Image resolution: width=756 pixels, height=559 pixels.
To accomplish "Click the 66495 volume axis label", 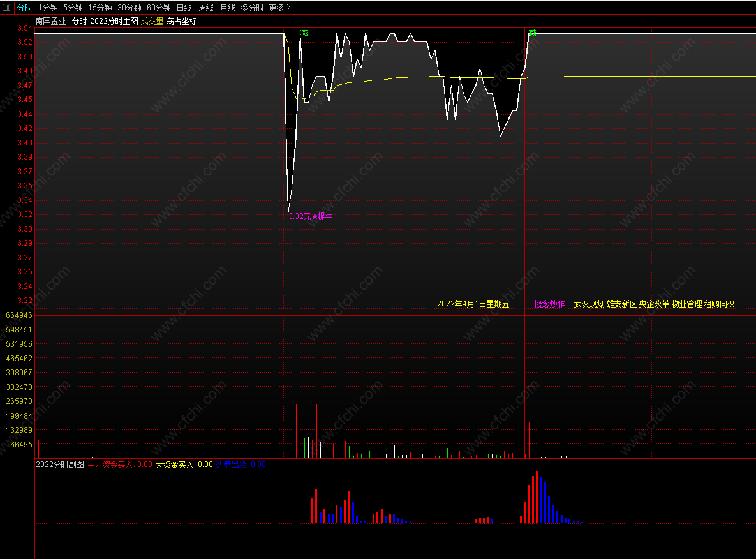I will click(x=21, y=445).
